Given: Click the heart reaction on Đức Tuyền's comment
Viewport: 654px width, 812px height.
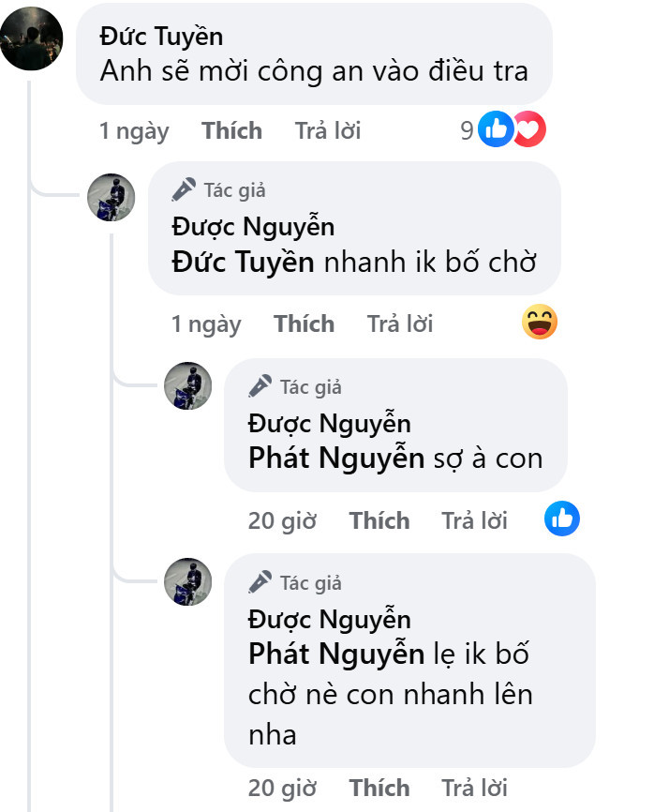Looking at the screenshot, I should 529,130.
